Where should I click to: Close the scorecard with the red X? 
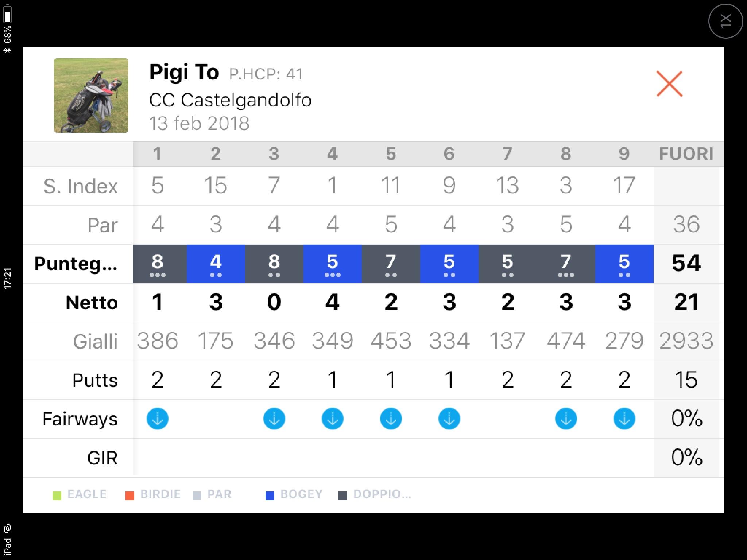669,84
